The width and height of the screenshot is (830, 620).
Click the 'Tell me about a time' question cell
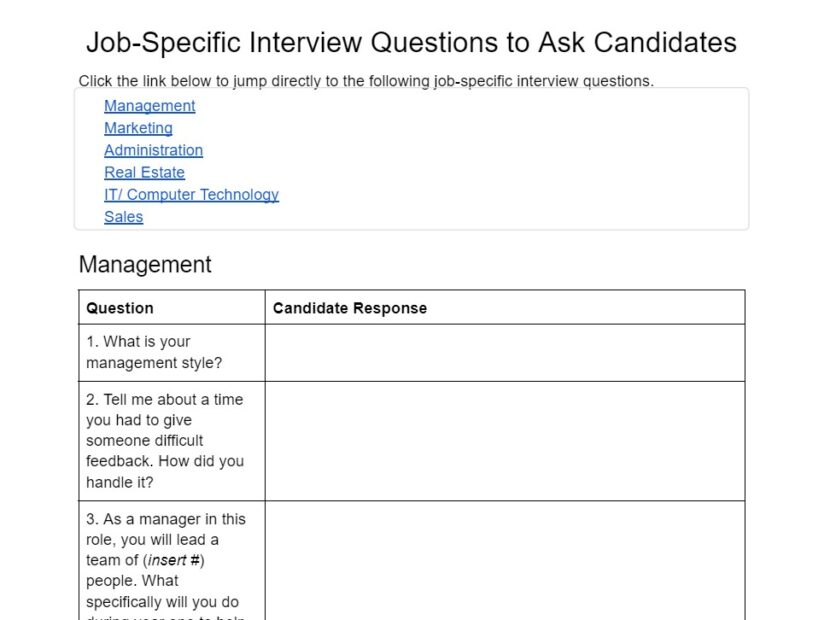[172, 441]
